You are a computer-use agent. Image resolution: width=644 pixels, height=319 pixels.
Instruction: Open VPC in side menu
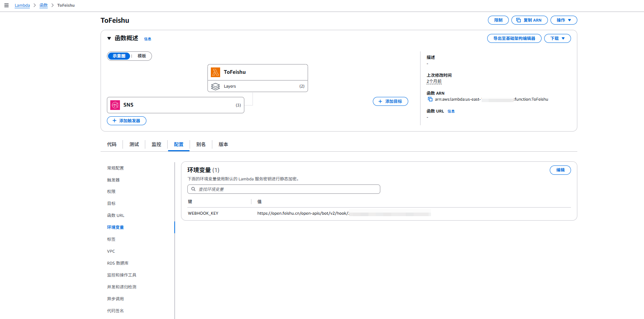pyautogui.click(x=111, y=251)
